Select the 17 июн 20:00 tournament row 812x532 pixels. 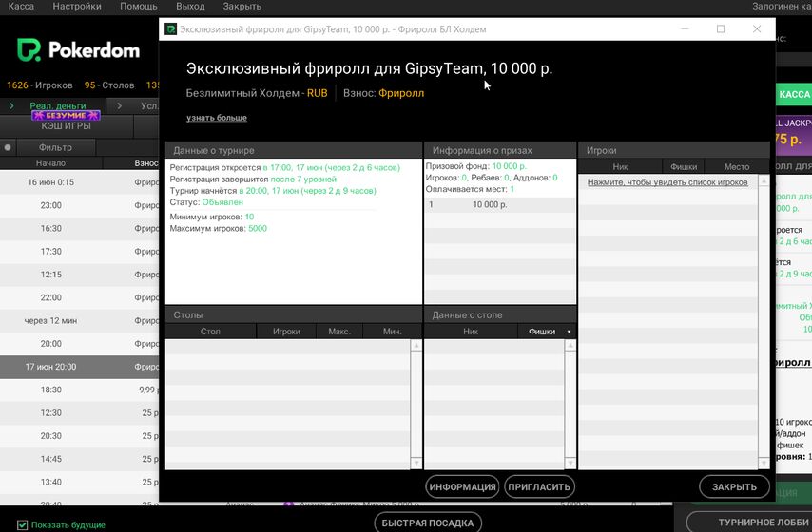tap(79, 367)
